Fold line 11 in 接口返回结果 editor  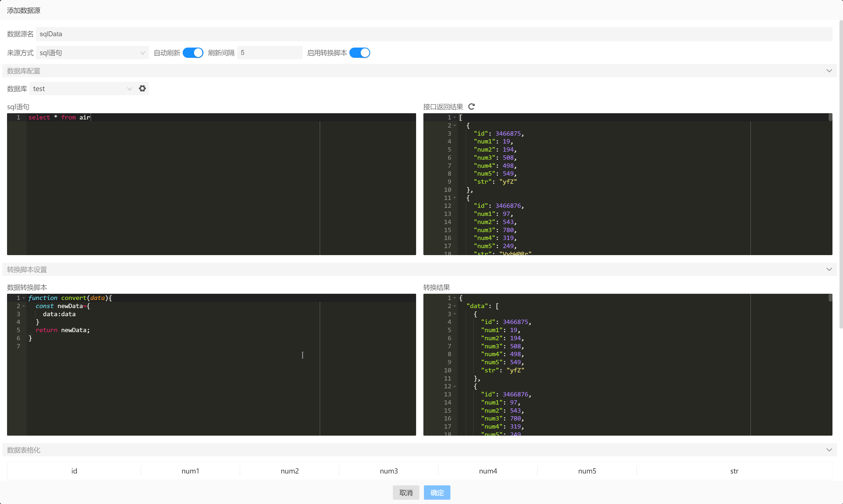(x=455, y=198)
